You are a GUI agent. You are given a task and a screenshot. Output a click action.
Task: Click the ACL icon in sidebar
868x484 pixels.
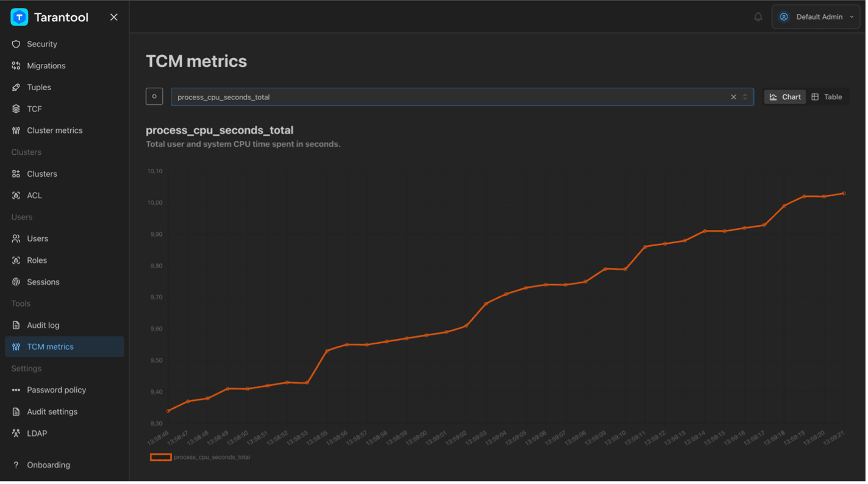coord(16,196)
